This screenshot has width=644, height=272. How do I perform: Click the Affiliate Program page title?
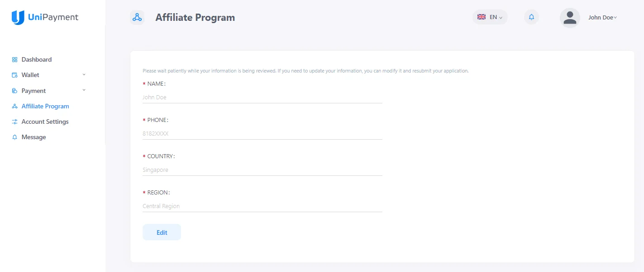pyautogui.click(x=195, y=17)
